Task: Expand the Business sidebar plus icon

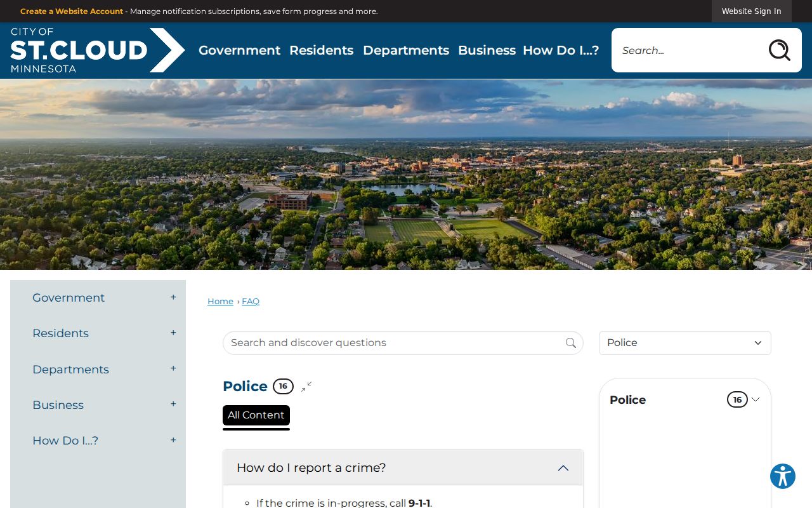Action: pos(173,404)
